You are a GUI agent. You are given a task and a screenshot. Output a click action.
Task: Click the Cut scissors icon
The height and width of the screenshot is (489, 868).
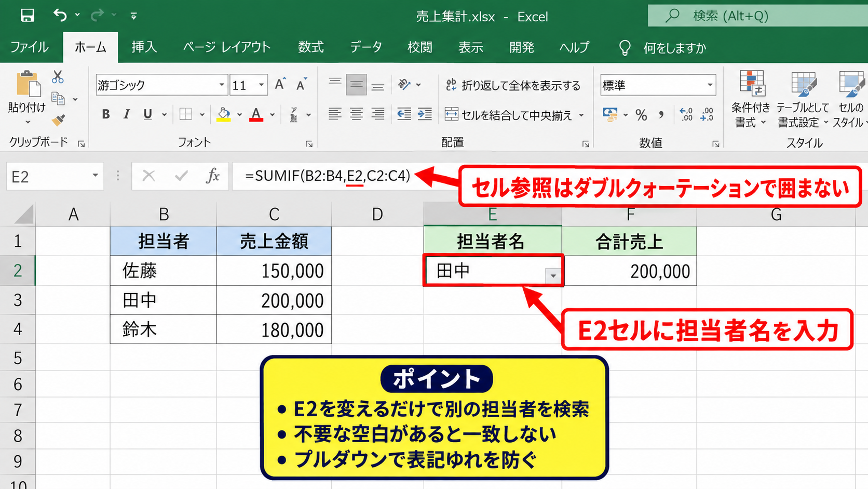(58, 77)
